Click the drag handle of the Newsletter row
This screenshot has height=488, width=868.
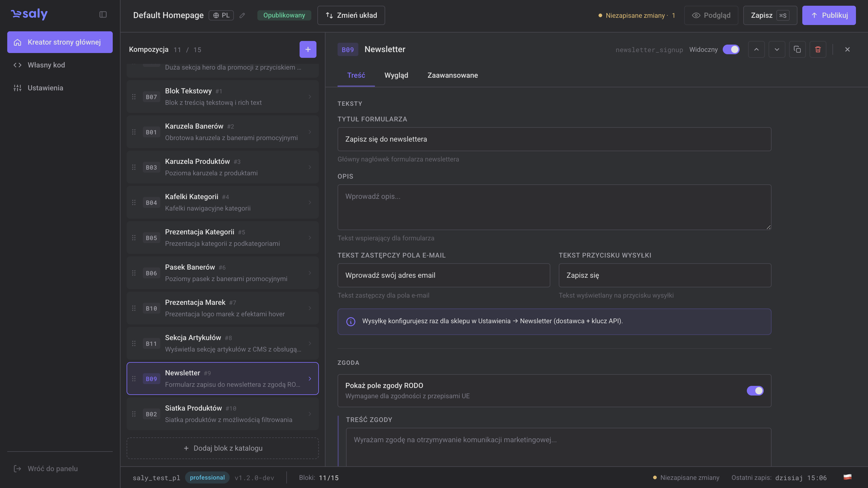[x=134, y=379]
